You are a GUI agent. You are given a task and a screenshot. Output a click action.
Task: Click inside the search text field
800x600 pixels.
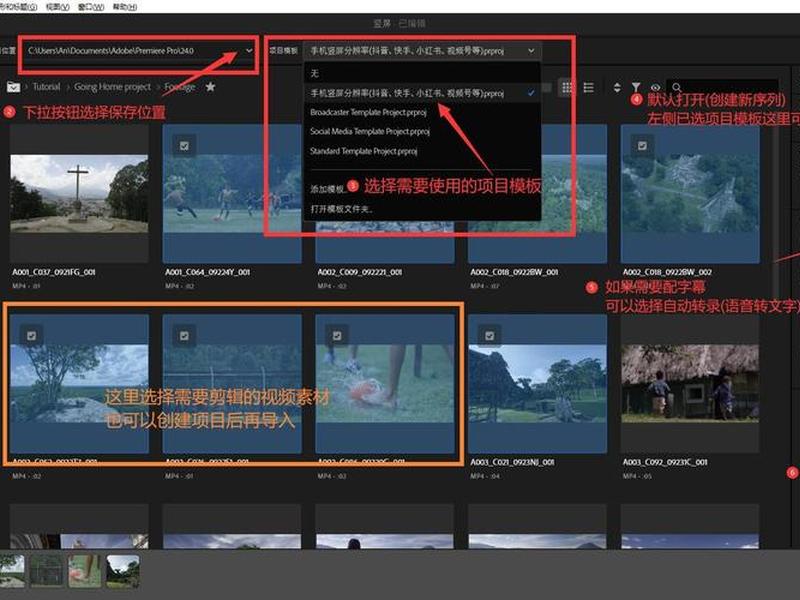(x=730, y=88)
